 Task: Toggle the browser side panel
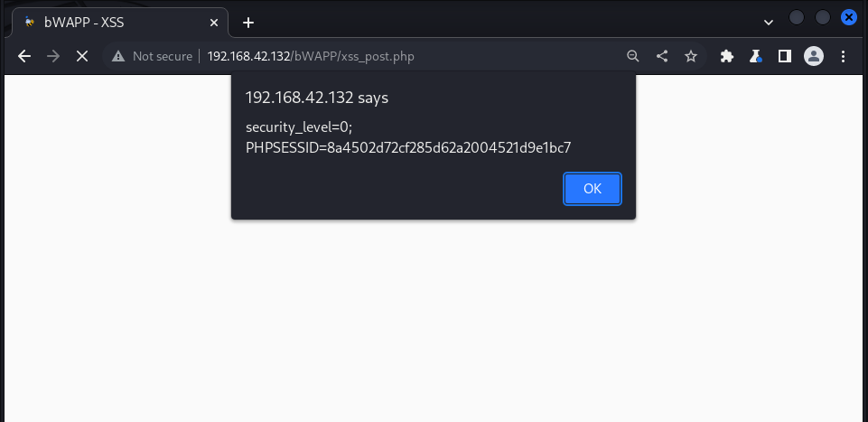[x=785, y=56]
